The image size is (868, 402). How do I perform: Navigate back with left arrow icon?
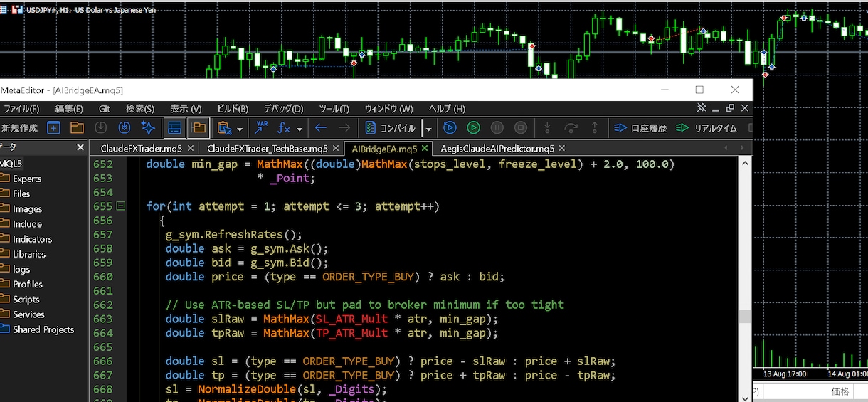[x=321, y=128]
